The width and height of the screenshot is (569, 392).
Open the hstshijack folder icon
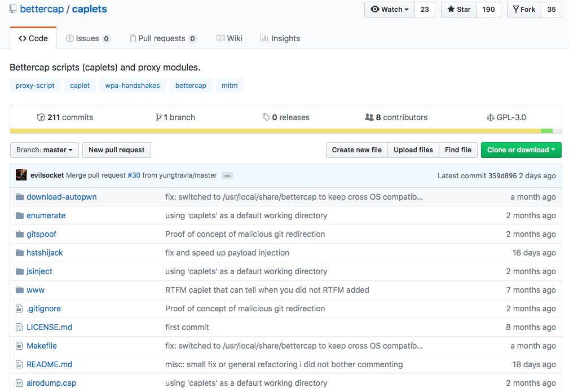(20, 253)
